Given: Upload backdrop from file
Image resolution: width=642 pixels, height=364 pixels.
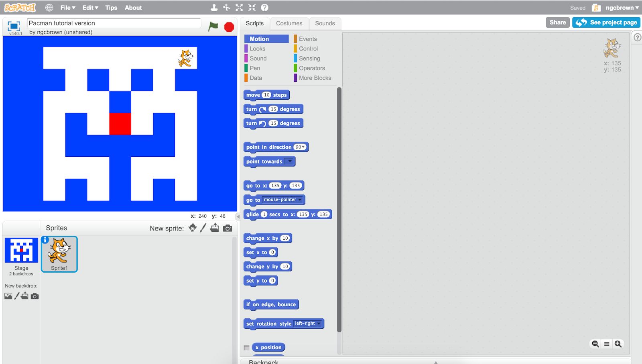Looking at the screenshot, I should (25, 296).
